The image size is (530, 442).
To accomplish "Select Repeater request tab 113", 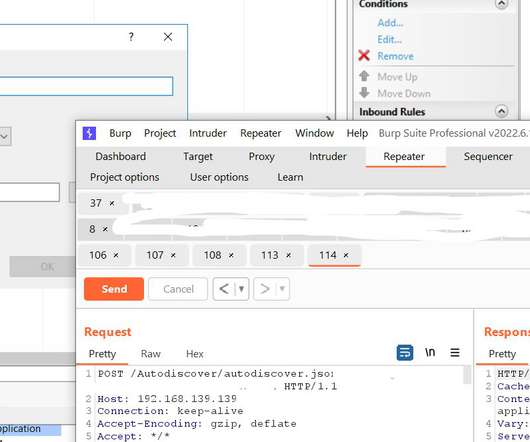I will (x=269, y=255).
